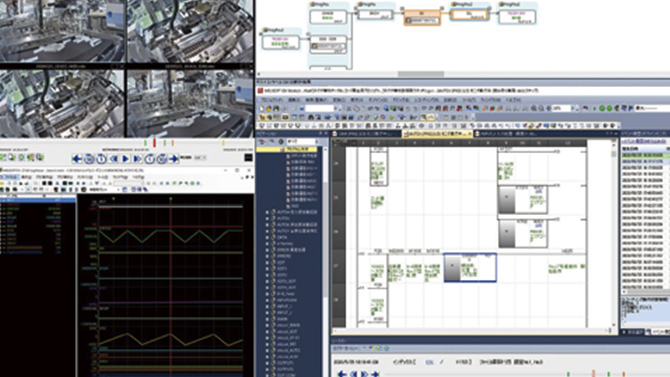Image resolution: width=670 pixels, height=377 pixels.
Task: Click the yellow marker on video timeline
Action: pyautogui.click(x=223, y=143)
